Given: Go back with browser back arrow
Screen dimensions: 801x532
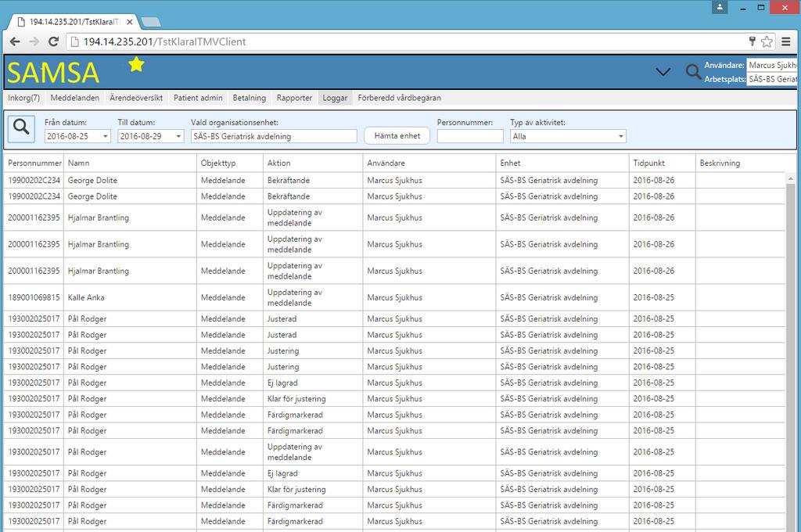Looking at the screenshot, I should pyautogui.click(x=15, y=42).
